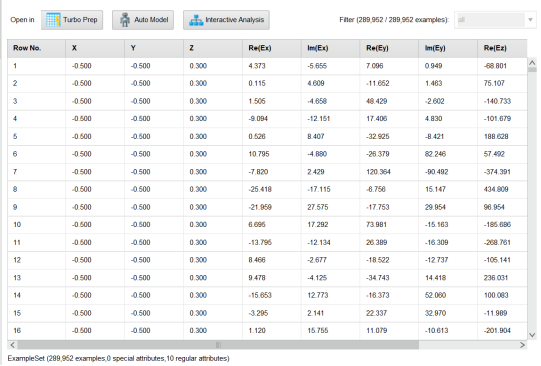Image resolution: width=541 pixels, height=366 pixels.
Task: Click row number 1 cell
Action: [x=37, y=66]
